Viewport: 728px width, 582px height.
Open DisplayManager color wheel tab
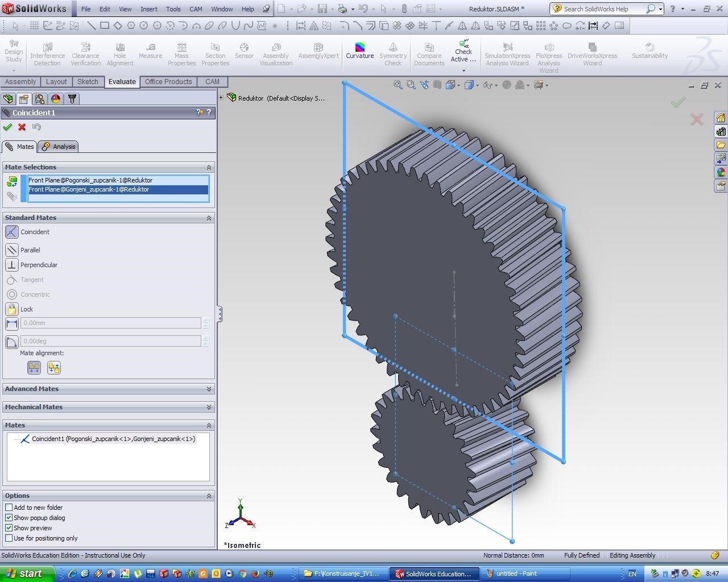56,99
